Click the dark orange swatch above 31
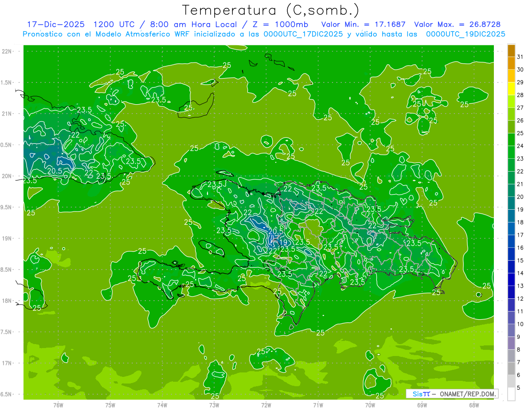Image resolution: width=532 pixels, height=411 pixels. (x=511, y=51)
